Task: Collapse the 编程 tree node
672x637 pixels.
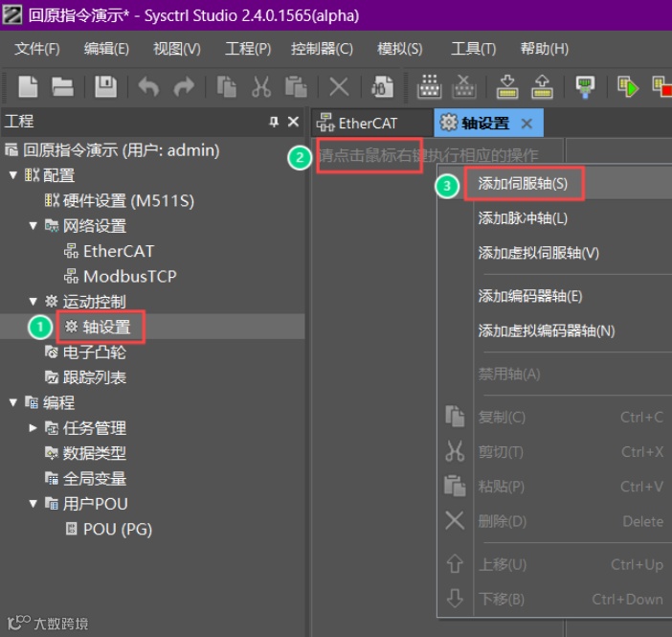Action: click(13, 402)
